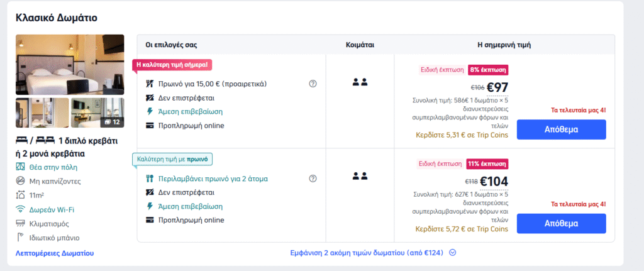Click the 8% έκπτωση discount badge
Screen dimensions: 644x271
coord(487,70)
